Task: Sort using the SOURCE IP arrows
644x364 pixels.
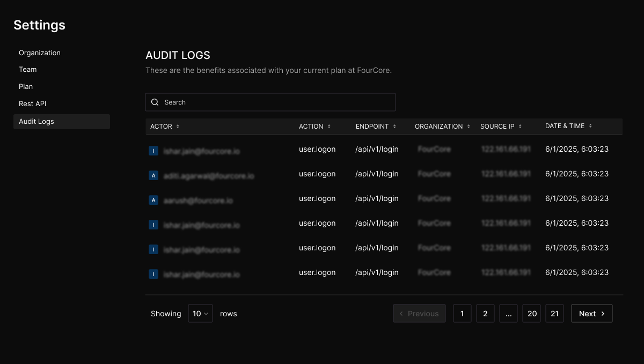Action: point(520,127)
